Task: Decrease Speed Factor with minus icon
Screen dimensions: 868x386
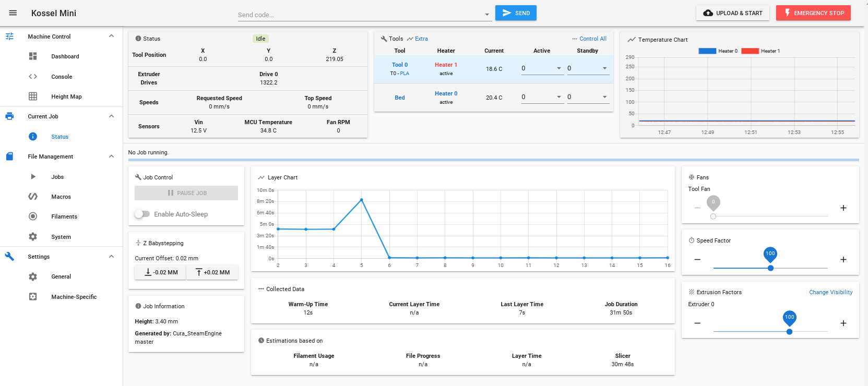Action: 697,259
